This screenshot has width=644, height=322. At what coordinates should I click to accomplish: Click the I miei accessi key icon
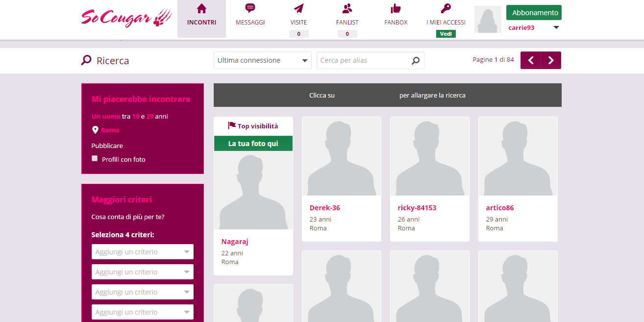[446, 8]
